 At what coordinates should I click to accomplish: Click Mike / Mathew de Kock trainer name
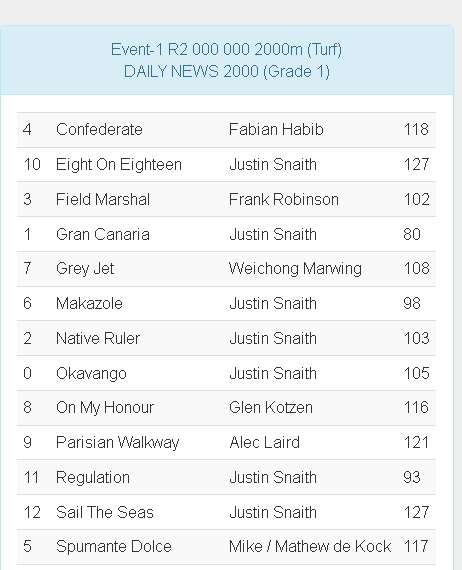(310, 547)
